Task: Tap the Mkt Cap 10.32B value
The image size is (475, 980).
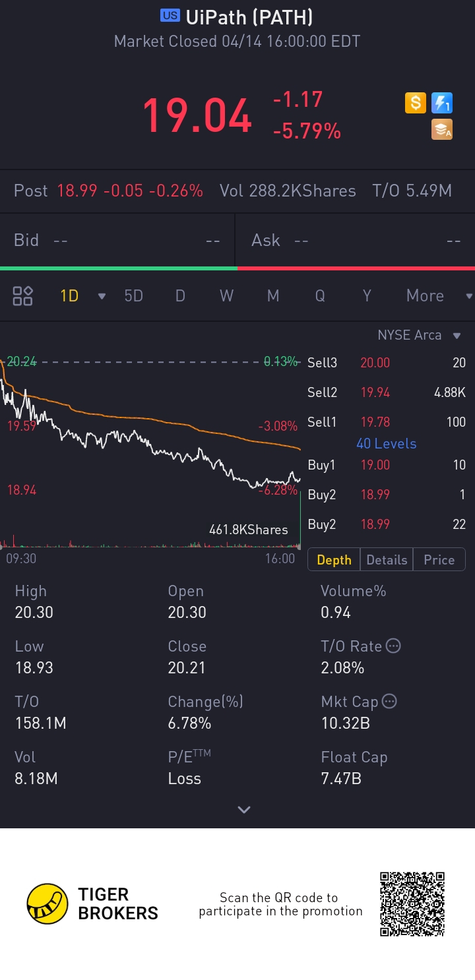Action: pos(345,723)
